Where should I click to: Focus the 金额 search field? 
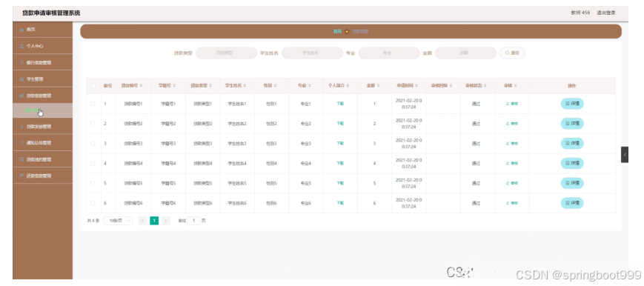[465, 53]
